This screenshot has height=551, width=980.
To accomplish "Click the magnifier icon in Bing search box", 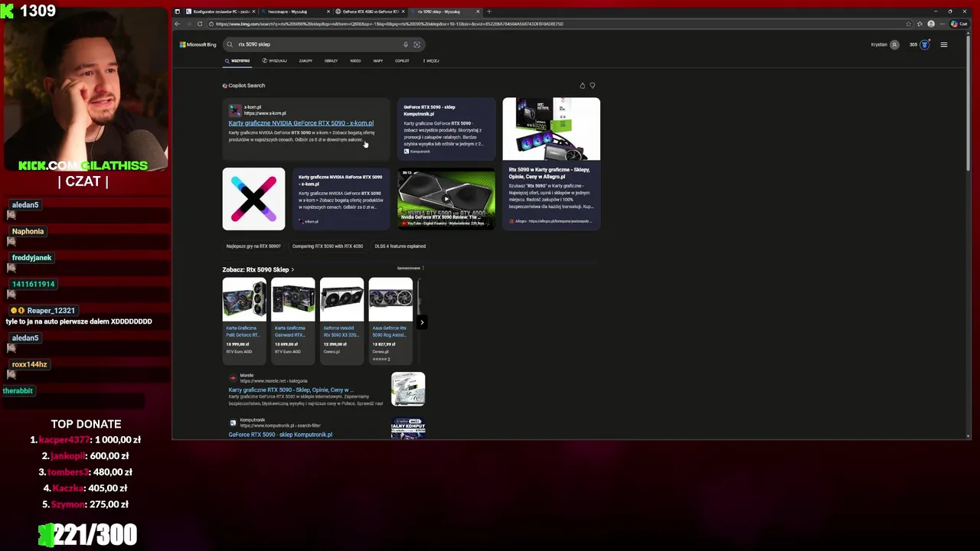I will [230, 44].
